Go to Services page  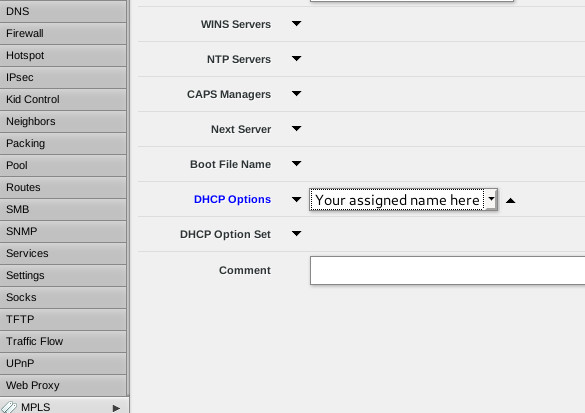(x=63, y=253)
